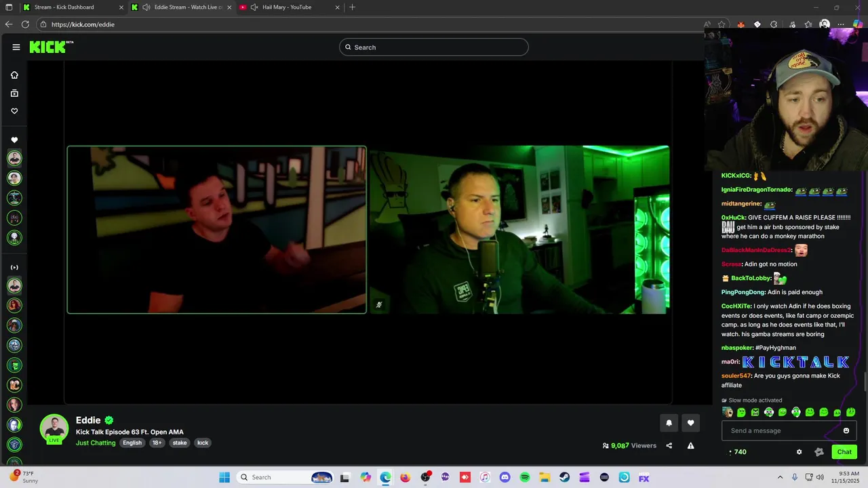
Task: Click the KICK logo
Action: point(51,47)
